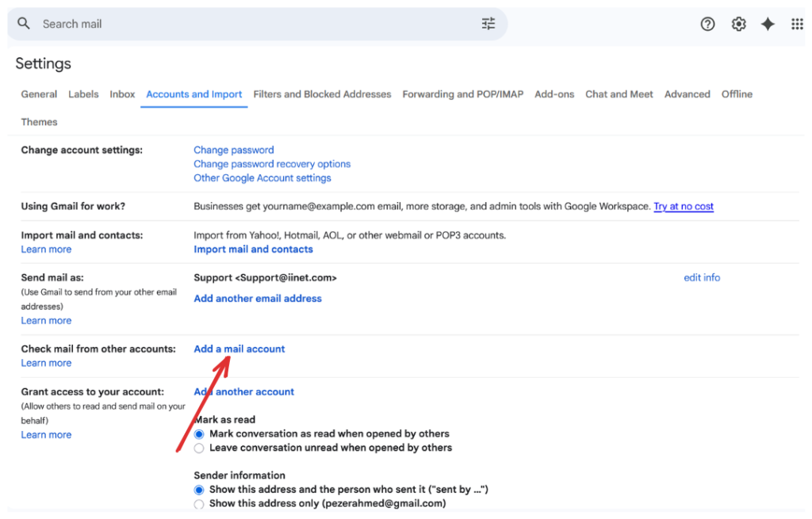This screenshot has height=519, width=812.
Task: Open the Themes settings tab
Action: click(x=39, y=122)
